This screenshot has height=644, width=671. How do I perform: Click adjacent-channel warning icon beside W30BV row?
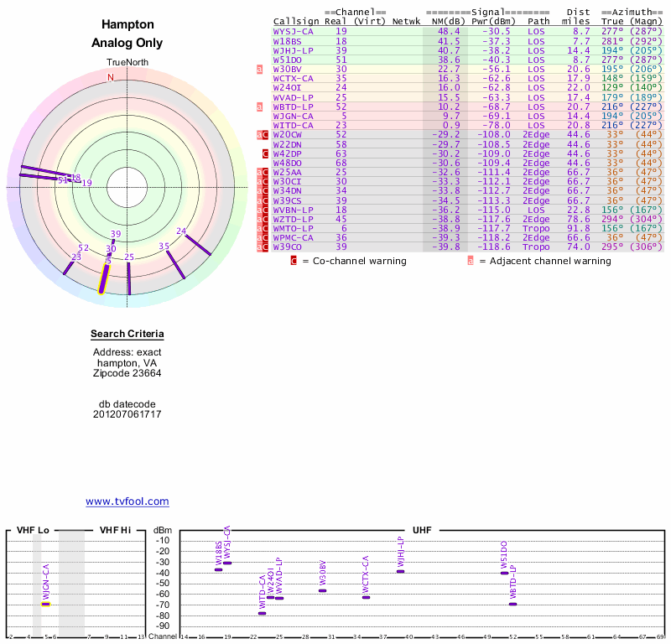pyautogui.click(x=260, y=69)
